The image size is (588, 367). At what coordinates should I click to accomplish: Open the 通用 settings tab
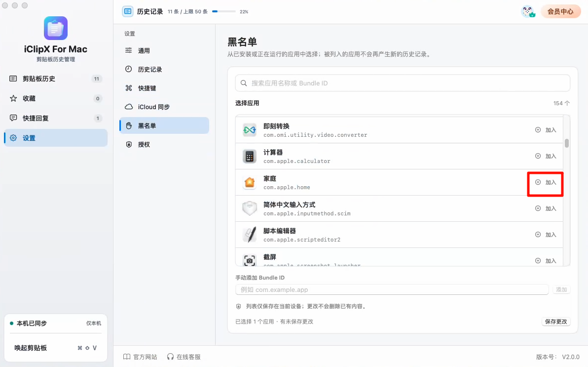164,51
